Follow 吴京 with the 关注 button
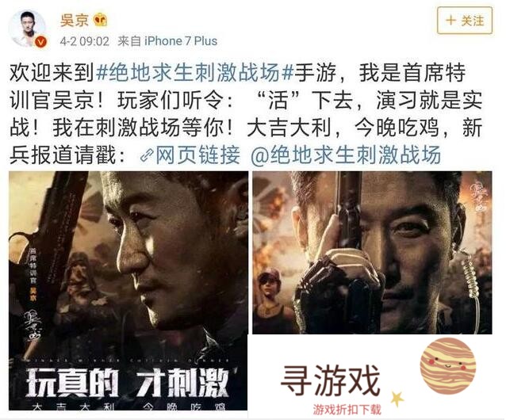506x420 pixels. tap(465, 21)
